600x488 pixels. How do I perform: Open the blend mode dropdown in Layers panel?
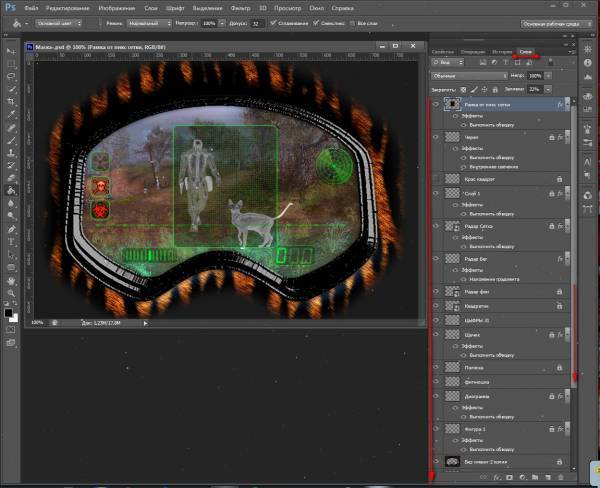click(x=472, y=75)
